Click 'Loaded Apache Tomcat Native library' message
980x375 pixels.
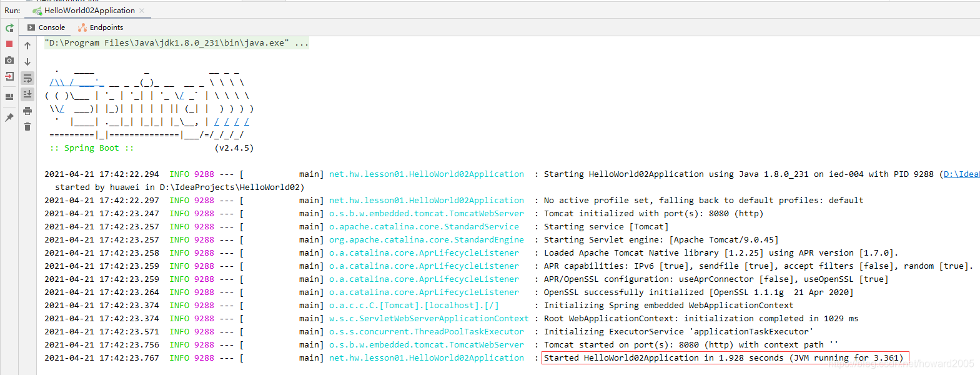(721, 253)
